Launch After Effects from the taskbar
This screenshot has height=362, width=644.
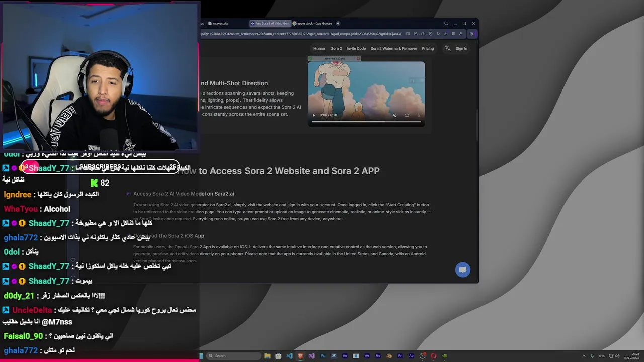367,356
